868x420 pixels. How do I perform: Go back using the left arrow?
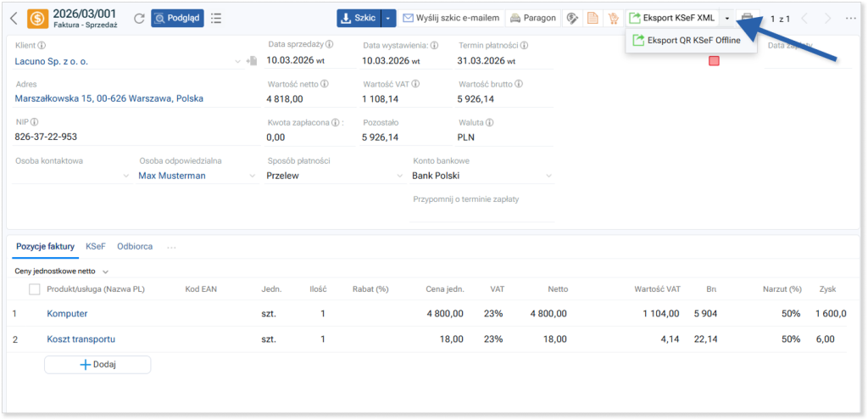pyautogui.click(x=14, y=18)
